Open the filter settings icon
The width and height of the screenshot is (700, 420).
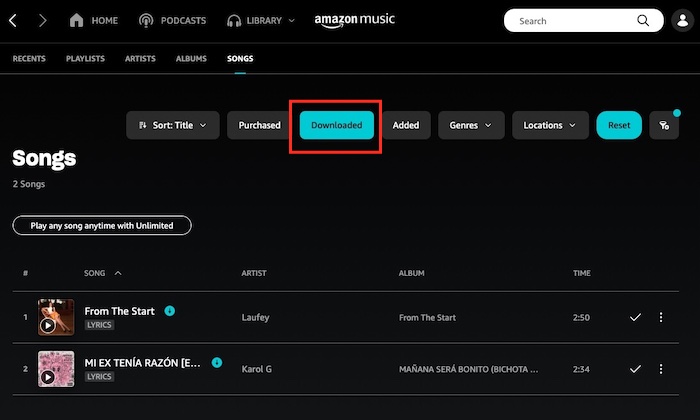(x=664, y=125)
